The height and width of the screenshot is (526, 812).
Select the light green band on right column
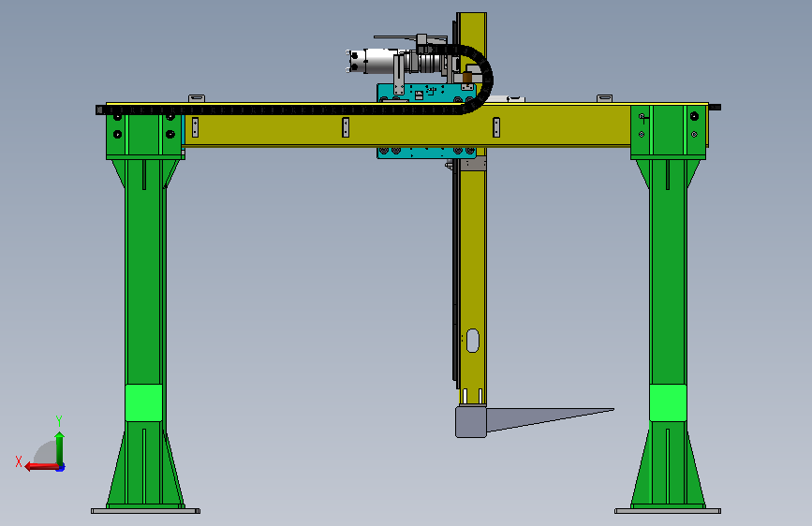click(x=668, y=402)
